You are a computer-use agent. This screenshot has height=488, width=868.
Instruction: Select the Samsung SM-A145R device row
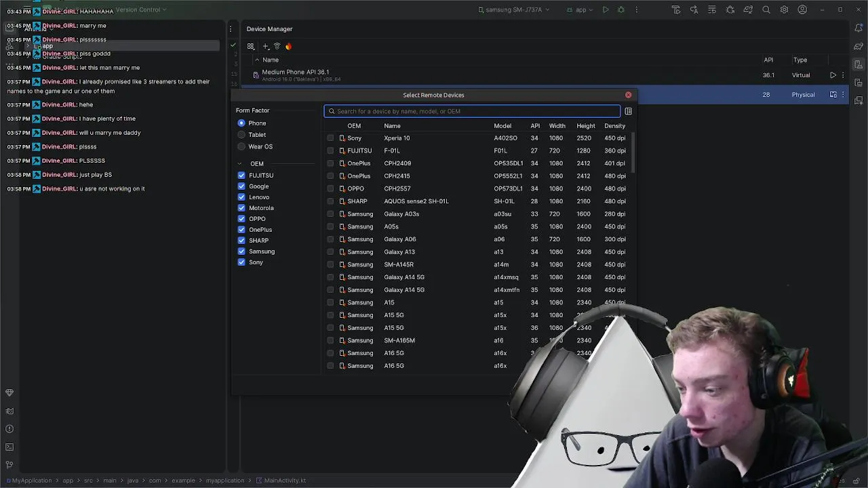pyautogui.click(x=478, y=264)
